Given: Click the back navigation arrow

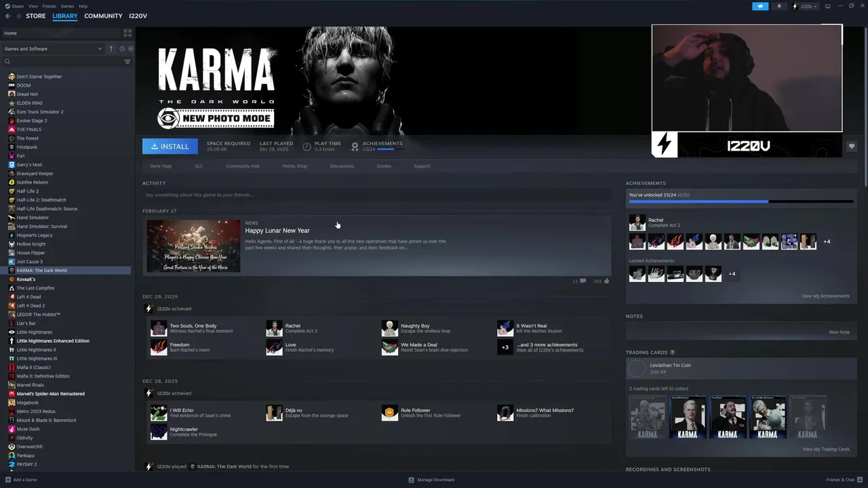Looking at the screenshot, I should tap(7, 16).
